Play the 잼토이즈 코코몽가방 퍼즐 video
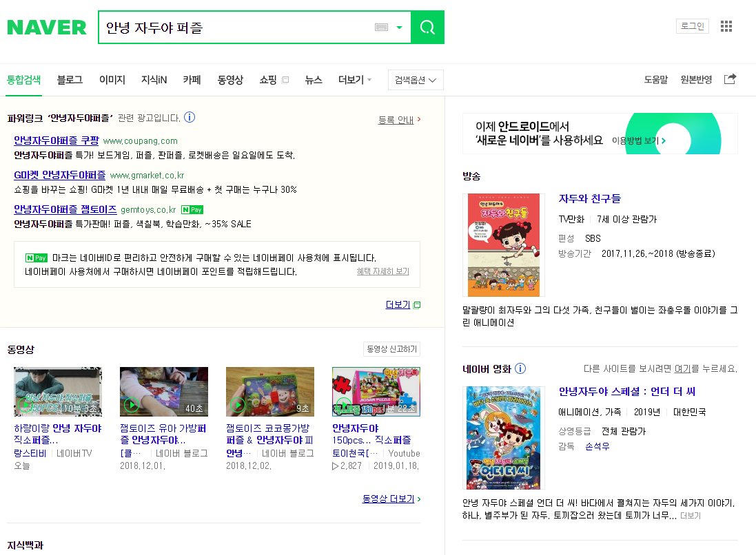 click(x=270, y=392)
